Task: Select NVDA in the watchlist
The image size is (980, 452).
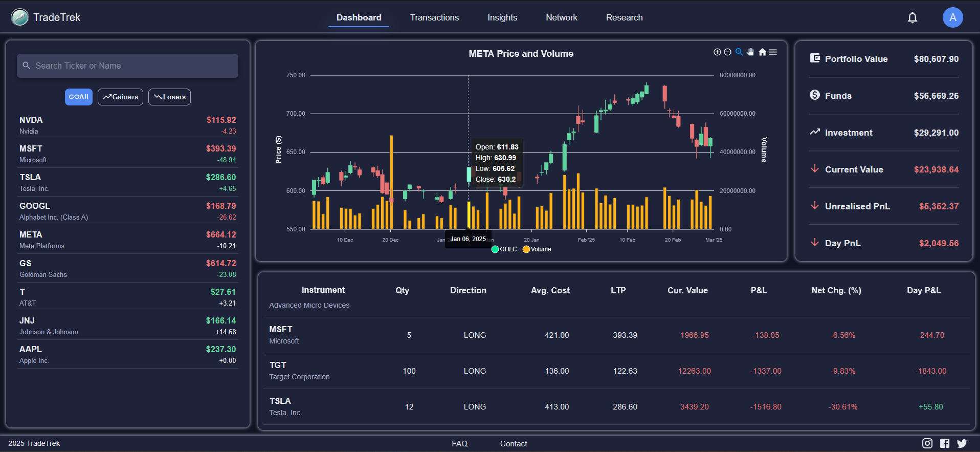Action: click(x=128, y=125)
